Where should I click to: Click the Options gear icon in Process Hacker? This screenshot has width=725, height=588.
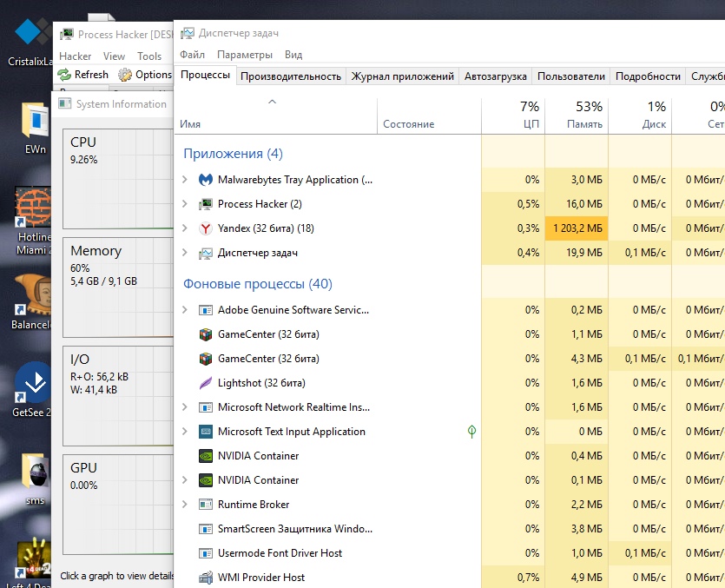click(x=126, y=75)
